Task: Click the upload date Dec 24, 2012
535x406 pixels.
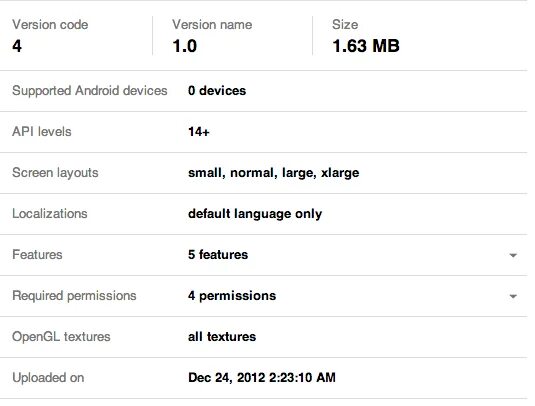Action: tap(227, 377)
